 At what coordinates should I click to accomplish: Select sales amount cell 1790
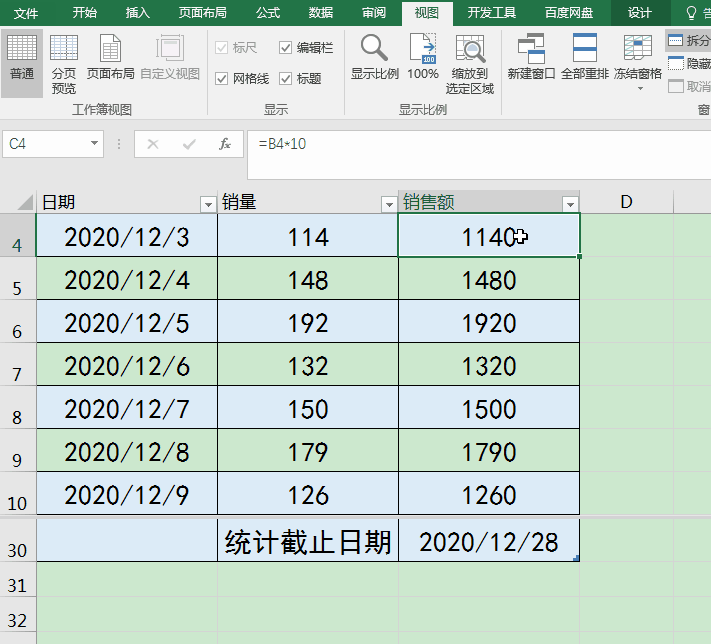(x=489, y=451)
